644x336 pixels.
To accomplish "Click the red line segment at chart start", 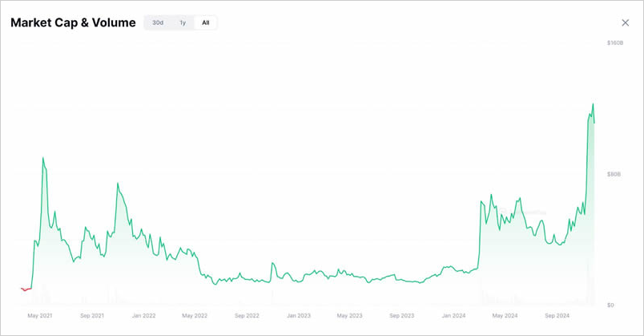I will pos(26,289).
